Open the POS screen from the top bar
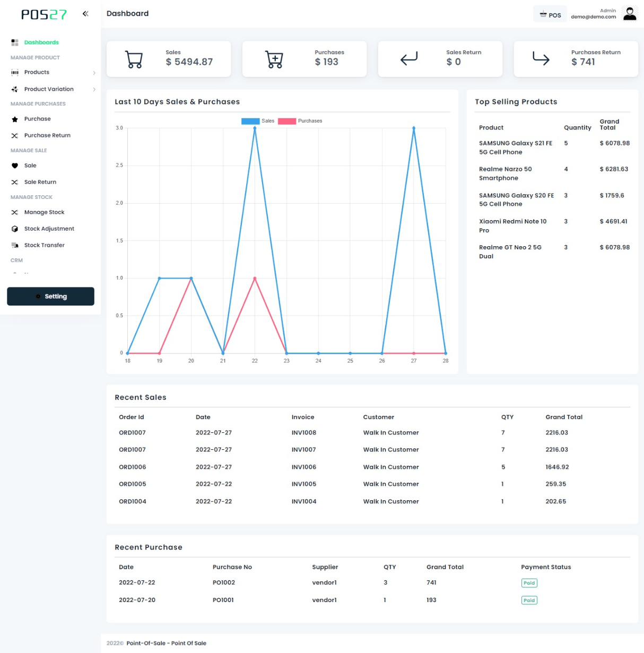The image size is (644, 653). 550,14
